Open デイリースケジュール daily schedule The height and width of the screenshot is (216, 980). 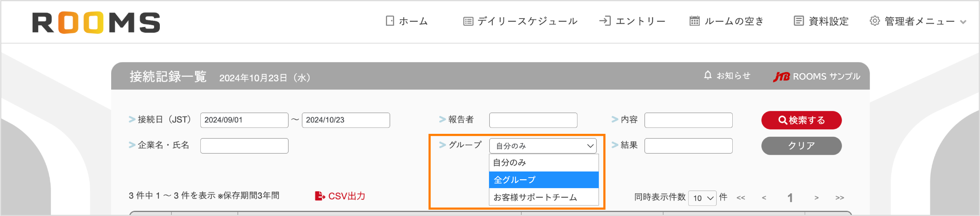pos(520,21)
